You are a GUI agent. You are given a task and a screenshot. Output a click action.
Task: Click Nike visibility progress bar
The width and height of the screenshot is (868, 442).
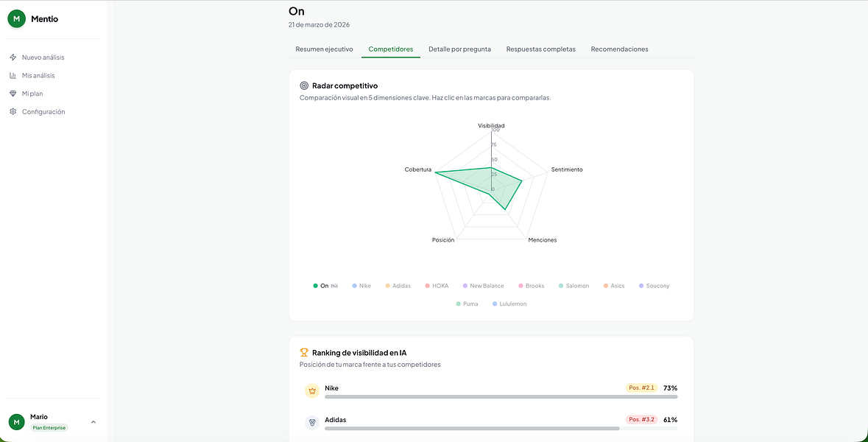501,396
